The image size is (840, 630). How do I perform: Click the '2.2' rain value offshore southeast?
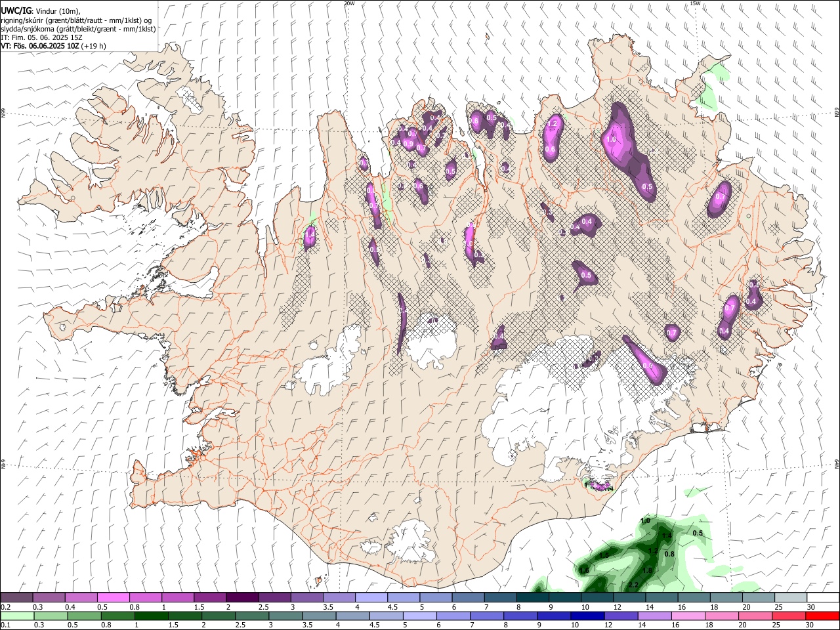[633, 585]
